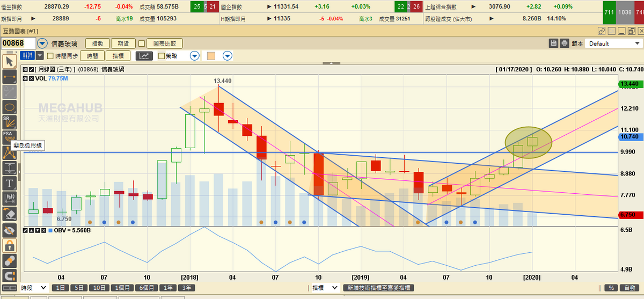Open the 時段 dropdown
The image size is (644, 299).
tap(35, 288)
